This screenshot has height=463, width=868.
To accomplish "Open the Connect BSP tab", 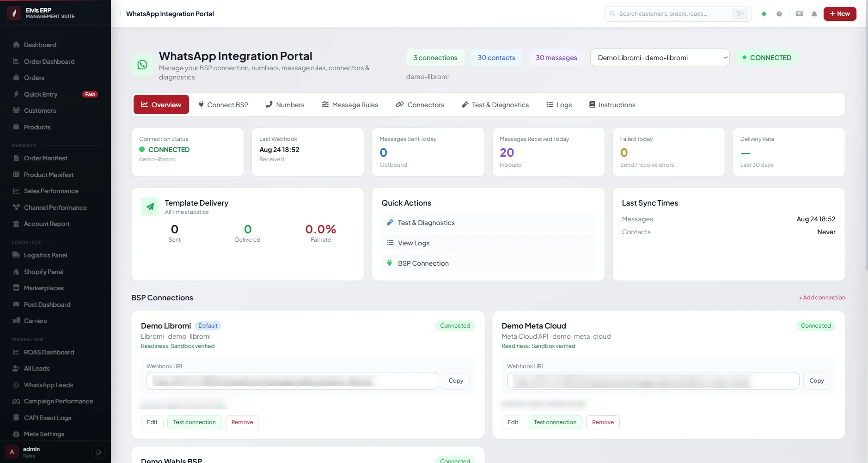I will click(223, 105).
